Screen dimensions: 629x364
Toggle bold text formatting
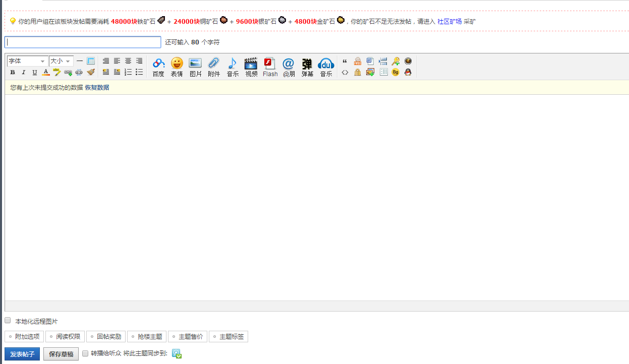tap(13, 73)
